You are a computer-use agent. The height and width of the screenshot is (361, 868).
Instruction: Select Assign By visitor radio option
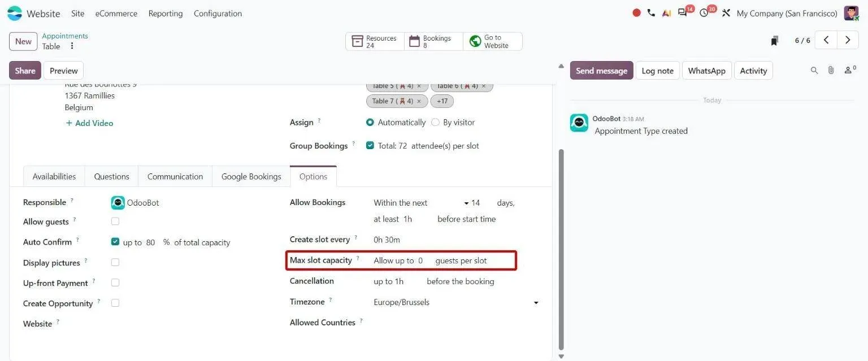[x=435, y=122]
